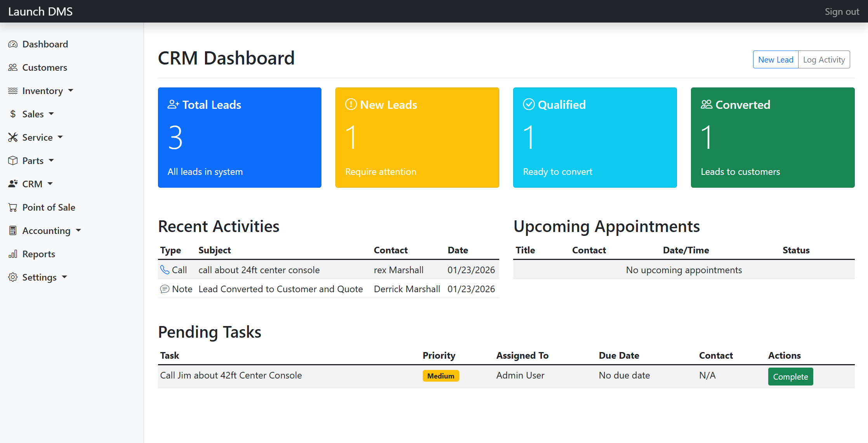Click the Sign out link

842,12
